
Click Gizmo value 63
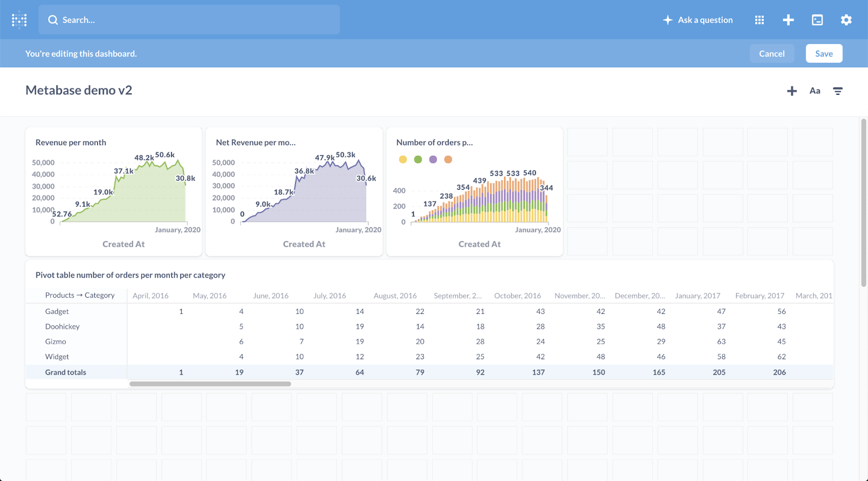(721, 342)
